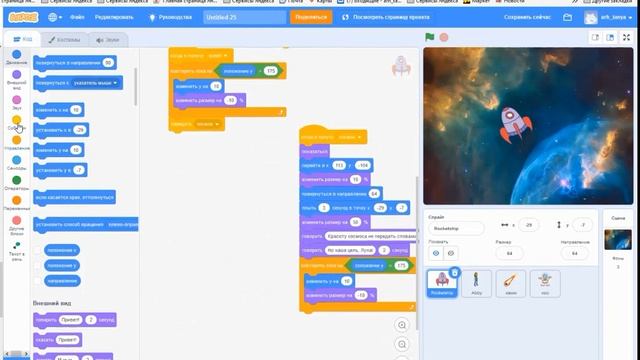640x360 pixels.
Task: Click говорить Привет! 2 секунд palette block
Action: tap(75, 320)
